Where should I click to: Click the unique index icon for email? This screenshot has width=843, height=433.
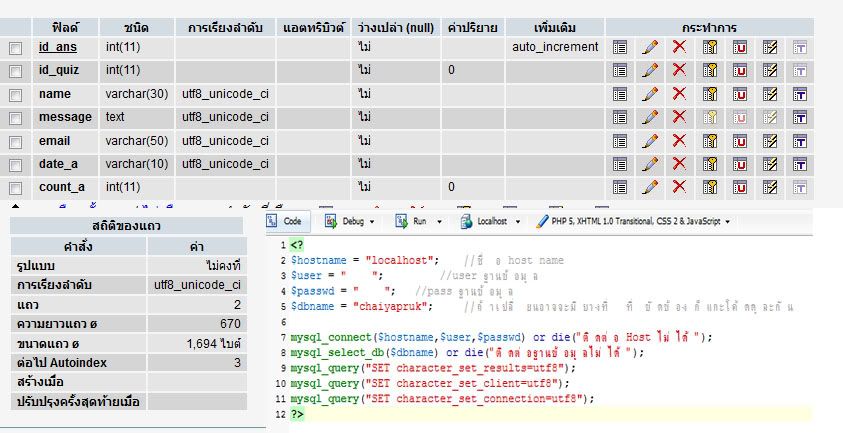pyautogui.click(x=740, y=141)
